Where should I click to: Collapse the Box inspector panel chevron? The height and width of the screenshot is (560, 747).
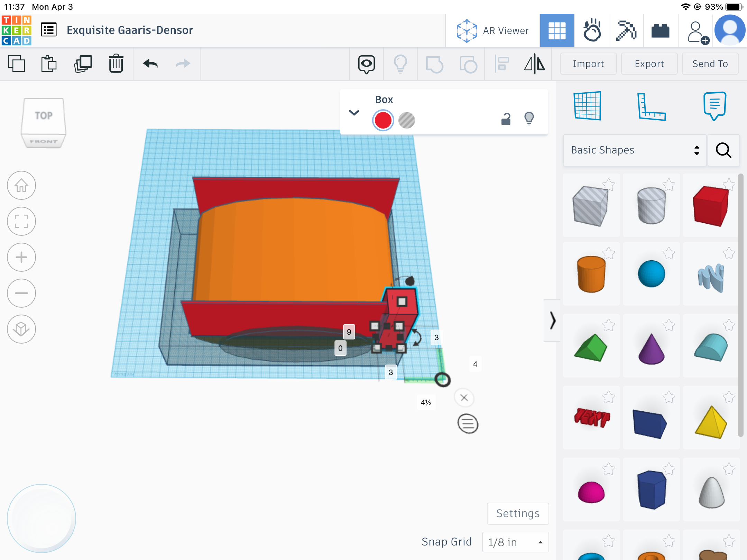[x=354, y=113]
